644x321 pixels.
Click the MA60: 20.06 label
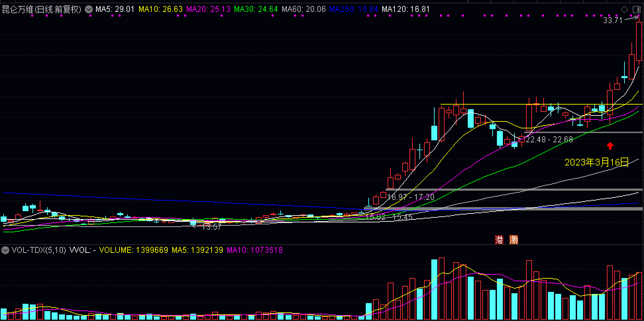coord(304,9)
